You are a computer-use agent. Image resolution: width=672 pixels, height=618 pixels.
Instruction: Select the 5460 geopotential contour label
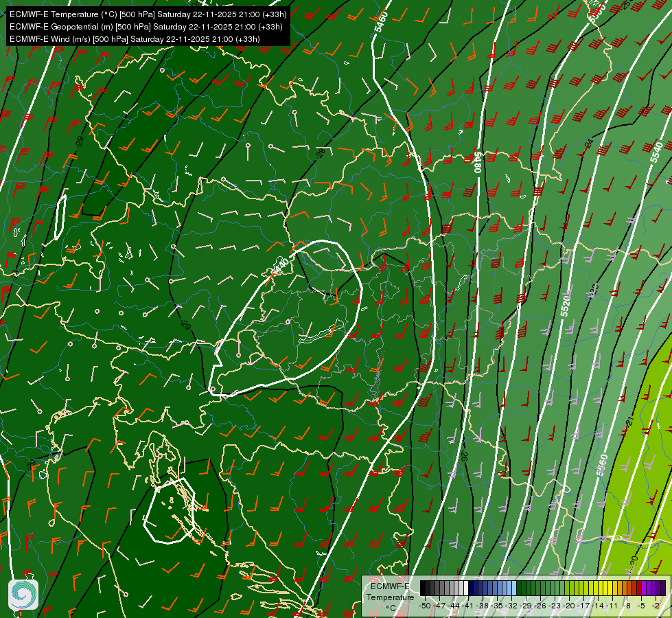(x=381, y=22)
